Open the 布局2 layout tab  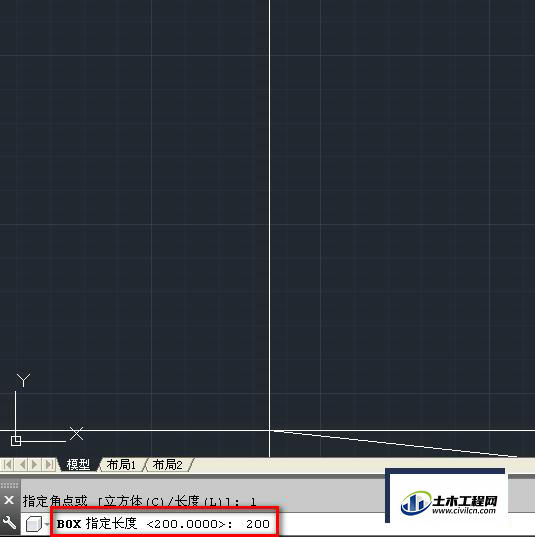coord(167,465)
